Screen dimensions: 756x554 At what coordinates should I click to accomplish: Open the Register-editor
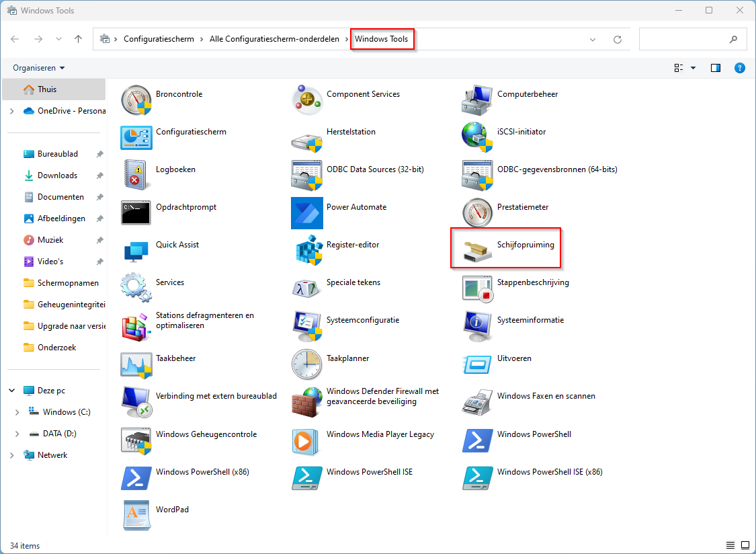[x=351, y=244]
